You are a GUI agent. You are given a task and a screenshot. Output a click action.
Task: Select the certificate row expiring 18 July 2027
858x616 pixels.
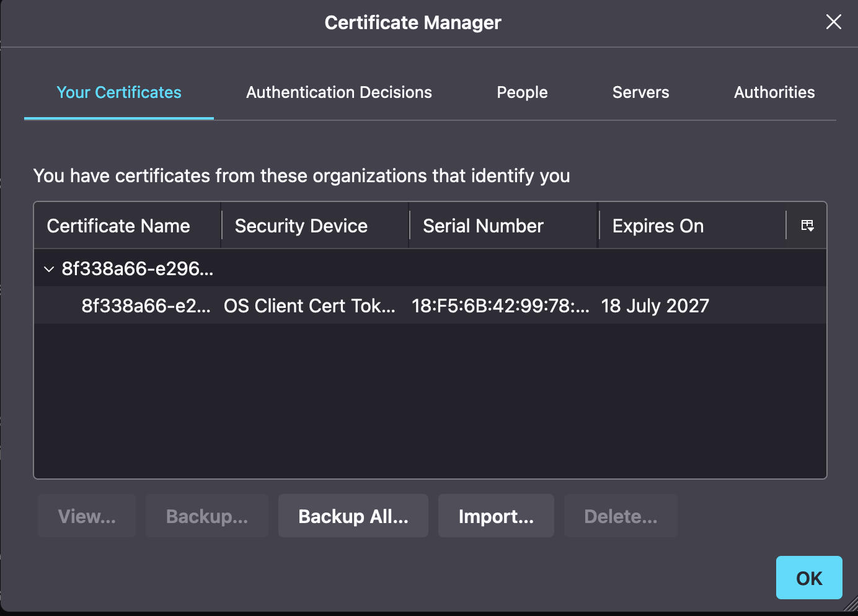(x=430, y=306)
